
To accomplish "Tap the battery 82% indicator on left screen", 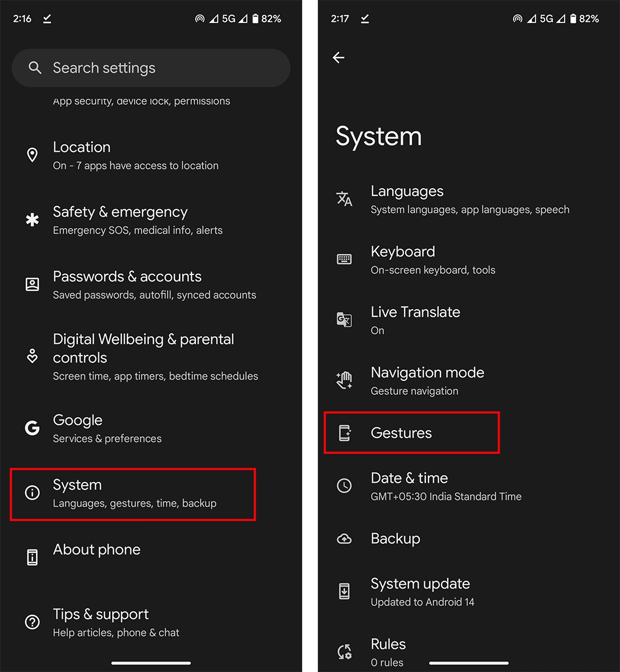I will (x=266, y=18).
